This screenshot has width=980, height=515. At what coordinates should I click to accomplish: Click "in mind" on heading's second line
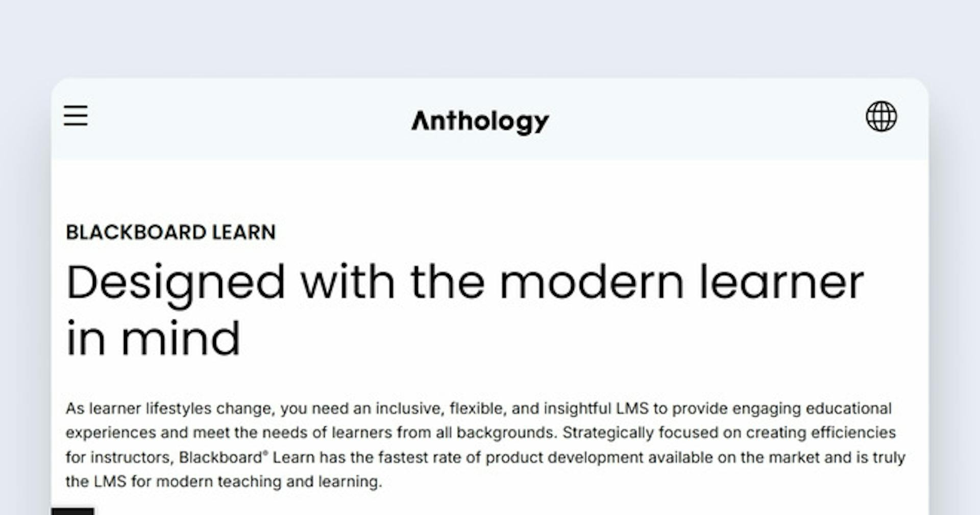(x=153, y=338)
